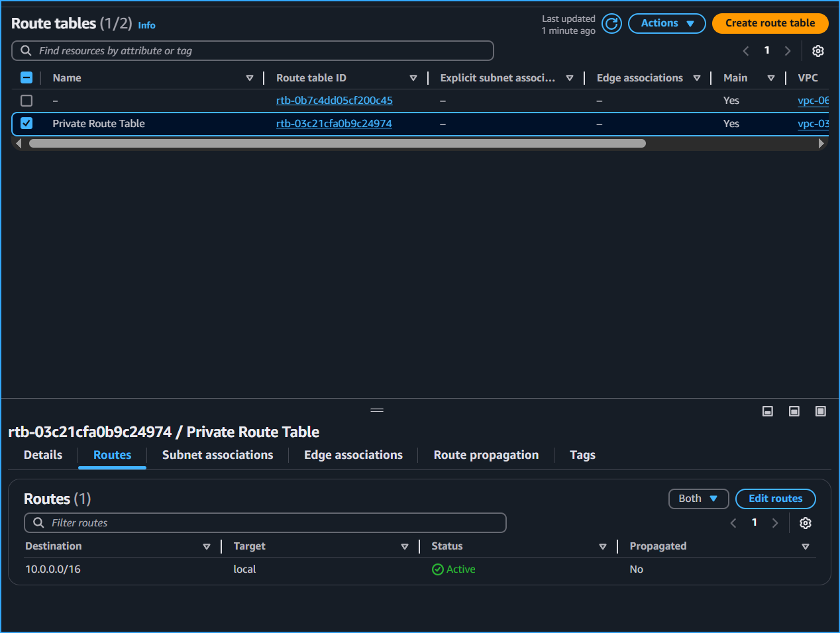Switch to the Subnet associations tab

point(217,455)
